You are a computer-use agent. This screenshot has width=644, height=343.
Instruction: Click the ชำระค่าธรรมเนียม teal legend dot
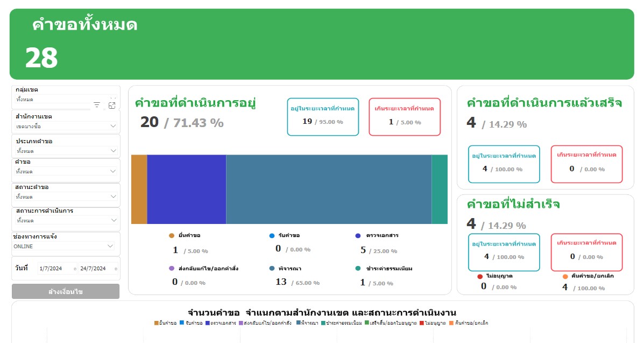(358, 268)
